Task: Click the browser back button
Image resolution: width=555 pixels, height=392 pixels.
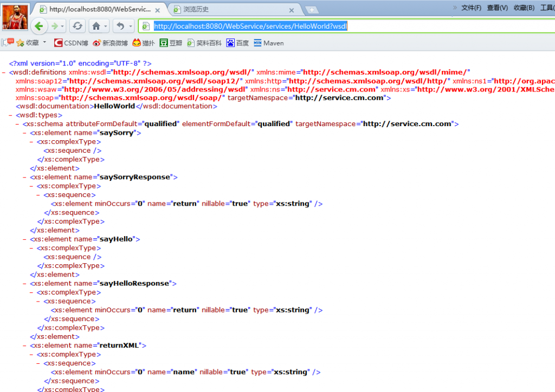Action: (38, 26)
